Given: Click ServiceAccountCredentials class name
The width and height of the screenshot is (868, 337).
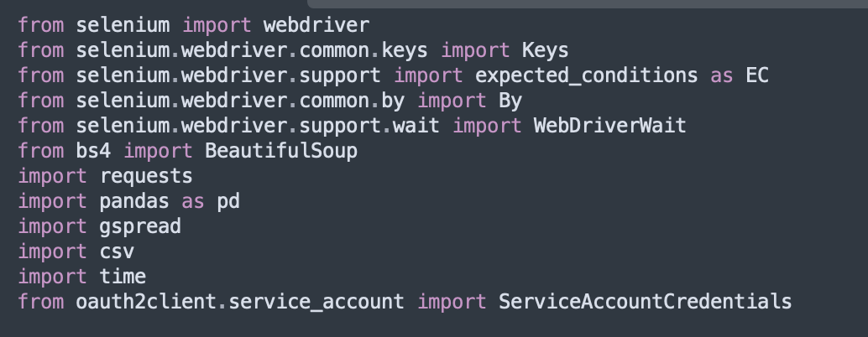Looking at the screenshot, I should pyautogui.click(x=645, y=302).
